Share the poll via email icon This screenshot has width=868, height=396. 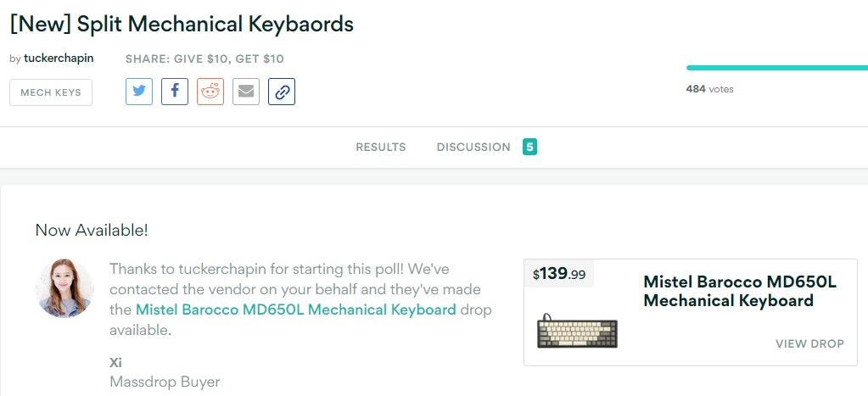pyautogui.click(x=246, y=92)
